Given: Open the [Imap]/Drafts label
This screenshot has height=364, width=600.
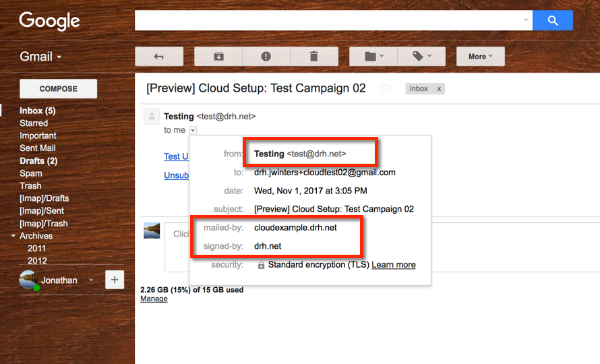Looking at the screenshot, I should click(44, 198).
